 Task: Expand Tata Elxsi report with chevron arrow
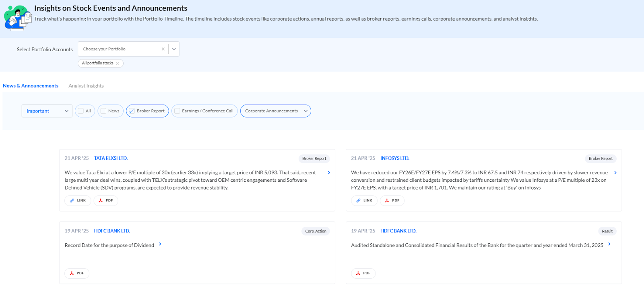329,173
